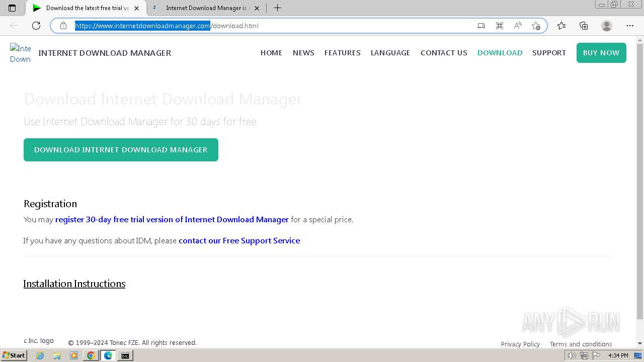Open the LANGUAGE menu item
644x362 pixels.
390,53
